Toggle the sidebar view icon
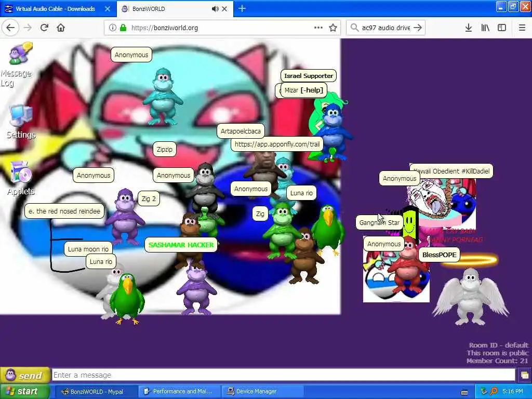This screenshot has height=399, width=532. tap(502, 28)
